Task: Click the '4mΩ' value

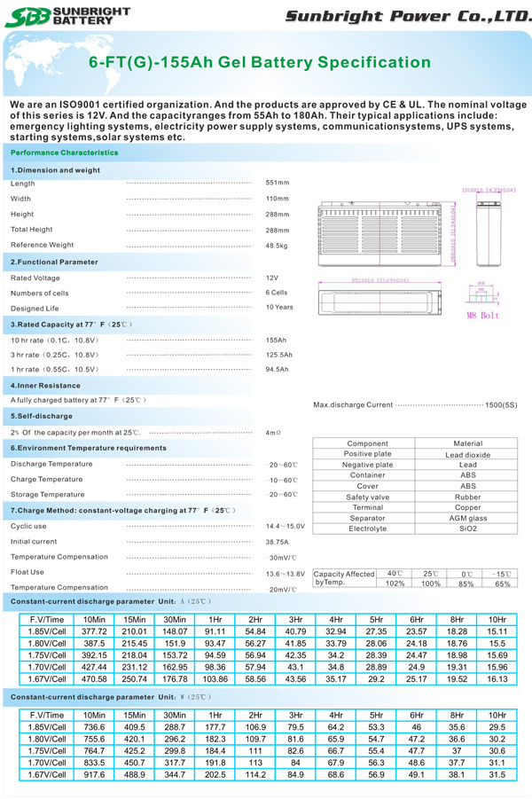Action: click(273, 433)
